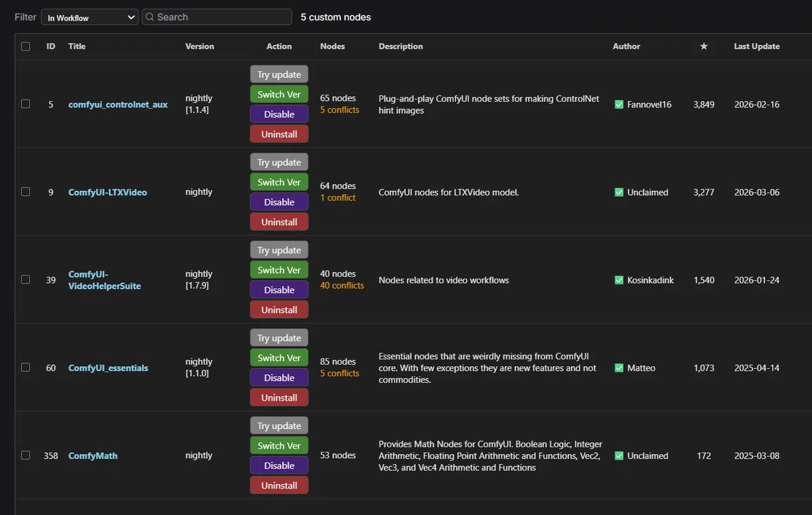
Task: Click the green check icon beside Fannovel16
Action: [618, 104]
